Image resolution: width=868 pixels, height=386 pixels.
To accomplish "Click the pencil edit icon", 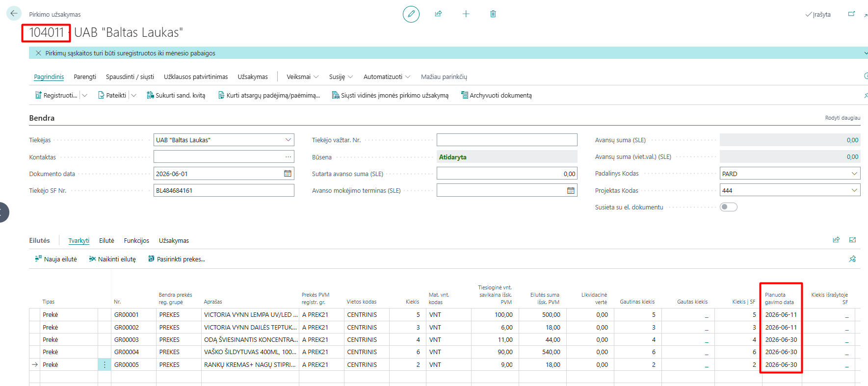I will (411, 14).
